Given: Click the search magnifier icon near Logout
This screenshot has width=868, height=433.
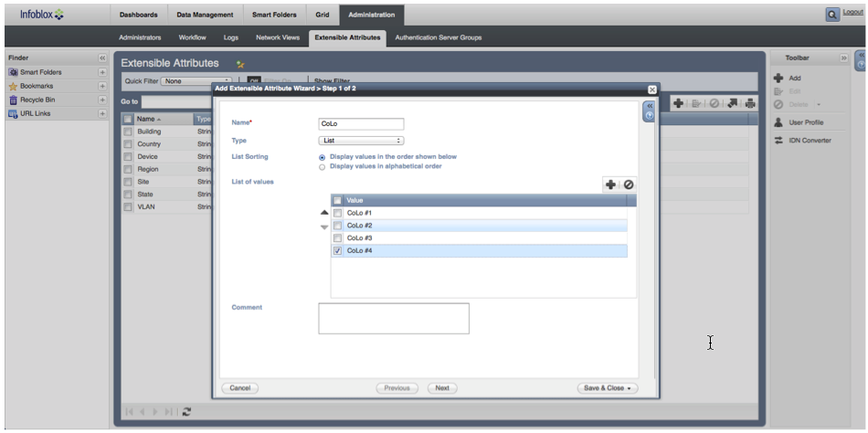Looking at the screenshot, I should (x=832, y=15).
